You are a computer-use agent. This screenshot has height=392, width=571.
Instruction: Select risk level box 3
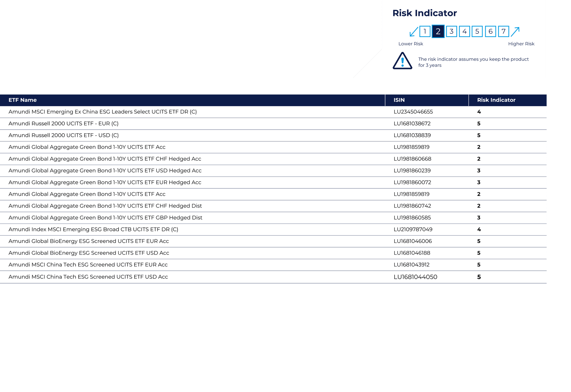tap(451, 31)
